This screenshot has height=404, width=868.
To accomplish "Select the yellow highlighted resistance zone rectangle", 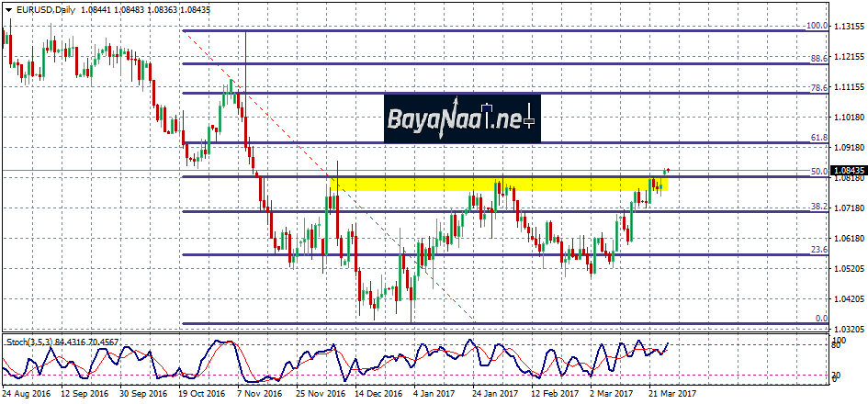I will pyautogui.click(x=496, y=185).
